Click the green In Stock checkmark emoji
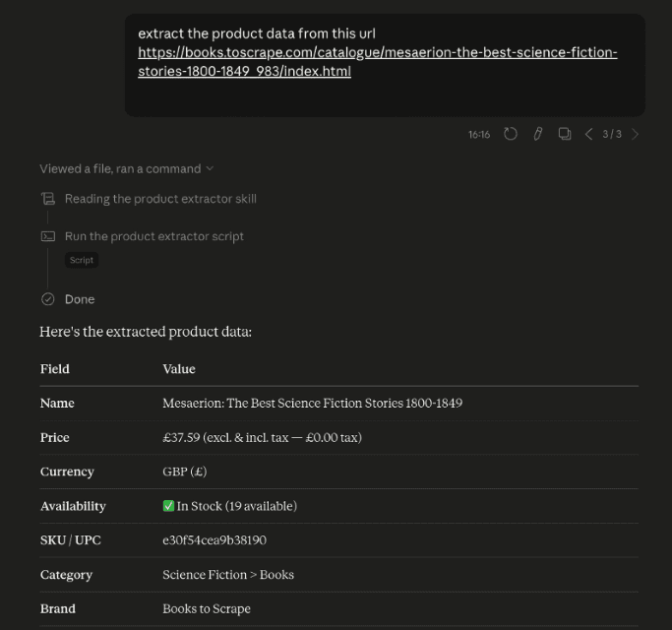Viewport: 672px width, 630px height. click(168, 506)
